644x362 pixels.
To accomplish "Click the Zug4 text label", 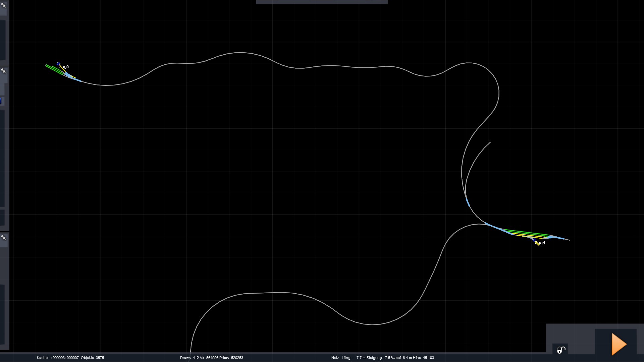I will point(540,243).
